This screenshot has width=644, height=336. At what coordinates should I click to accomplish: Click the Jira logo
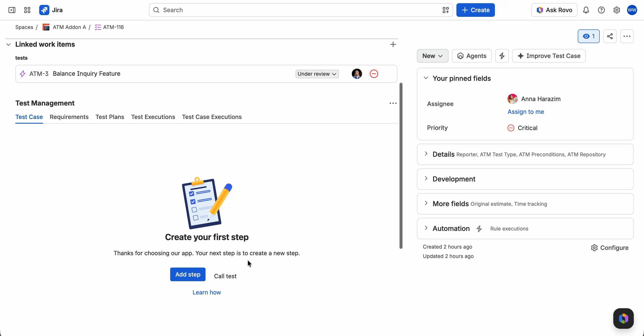pos(51,10)
